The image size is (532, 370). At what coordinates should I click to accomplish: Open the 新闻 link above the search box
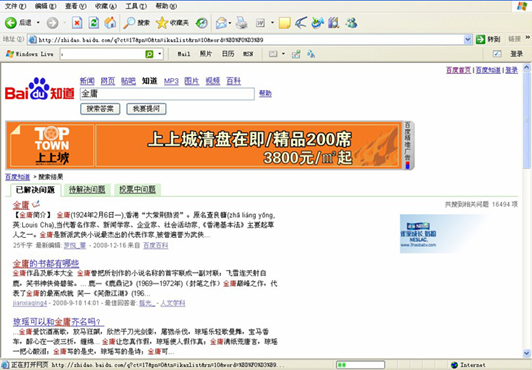click(87, 81)
